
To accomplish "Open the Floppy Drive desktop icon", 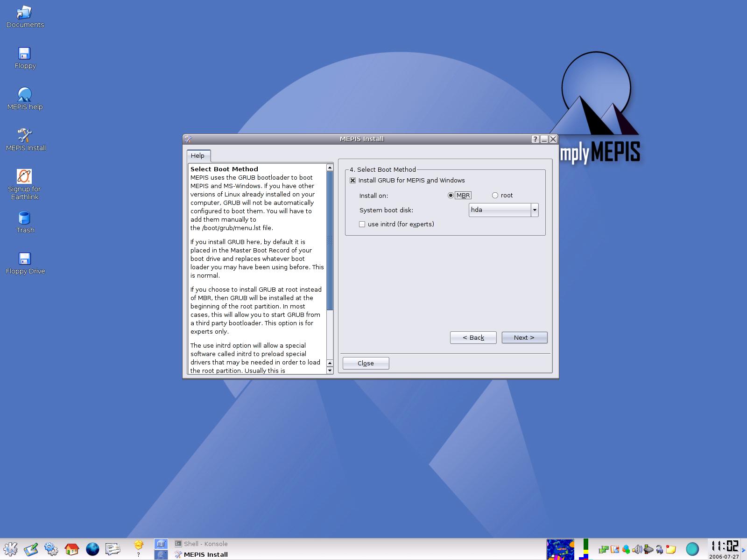I will (x=25, y=264).
